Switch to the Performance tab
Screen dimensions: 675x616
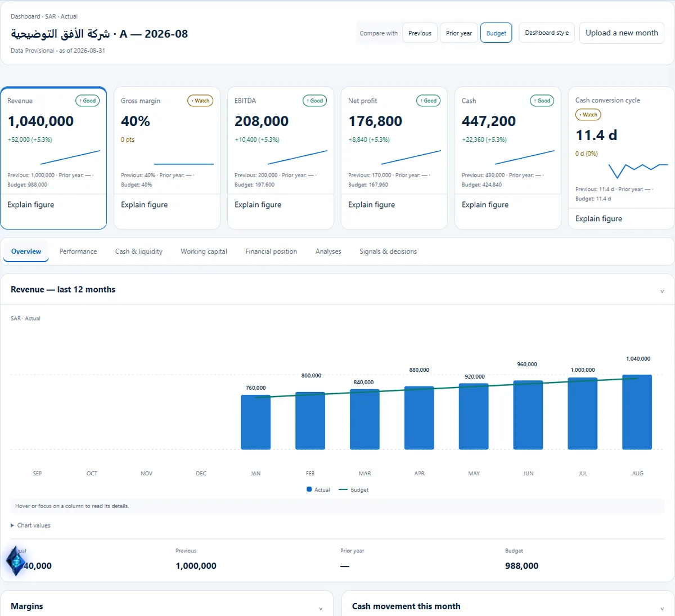point(78,251)
